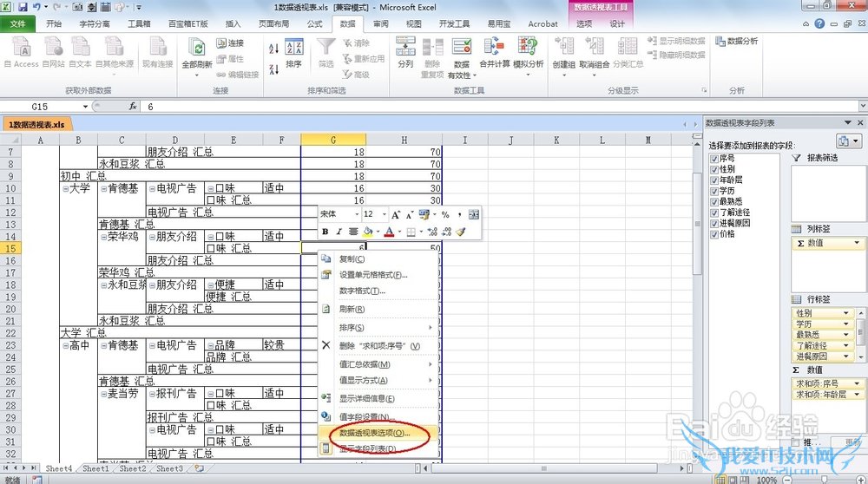This screenshot has width=868, height=484.
Task: Open the 求和项:序号 value field dropdown
Action: coord(858,383)
